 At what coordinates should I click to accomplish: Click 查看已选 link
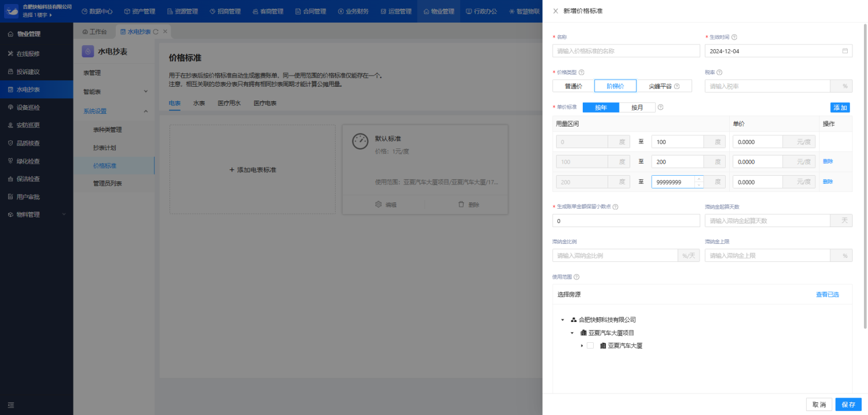coord(827,294)
